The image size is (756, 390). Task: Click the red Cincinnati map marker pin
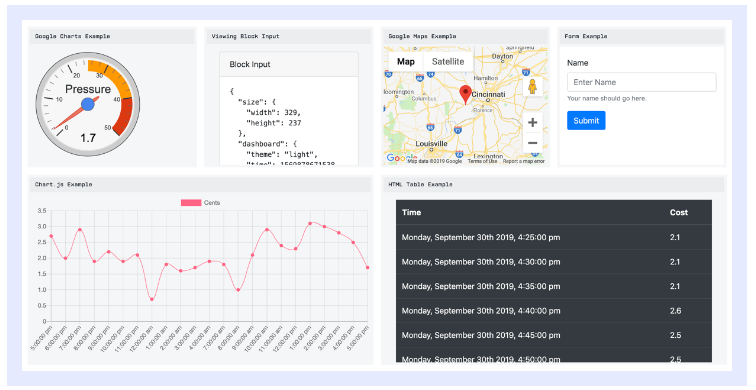(x=465, y=94)
